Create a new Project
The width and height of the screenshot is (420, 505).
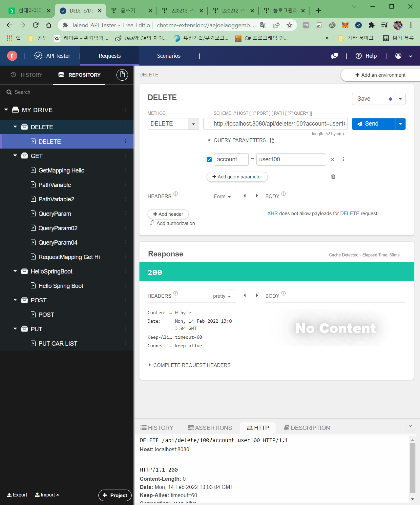(x=115, y=495)
